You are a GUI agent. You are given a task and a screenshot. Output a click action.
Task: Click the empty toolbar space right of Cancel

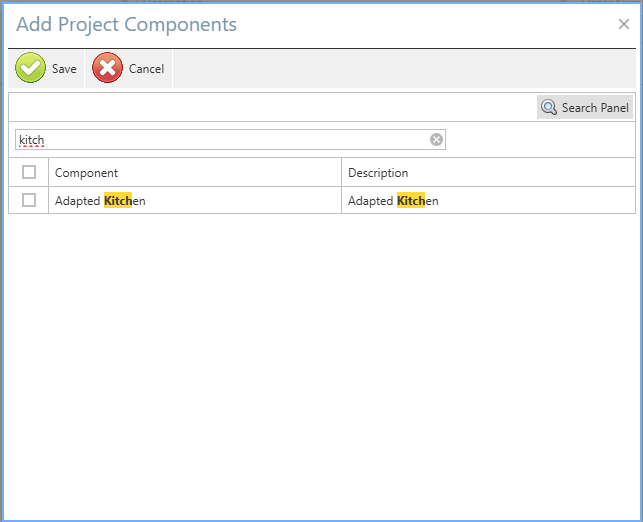click(x=400, y=68)
